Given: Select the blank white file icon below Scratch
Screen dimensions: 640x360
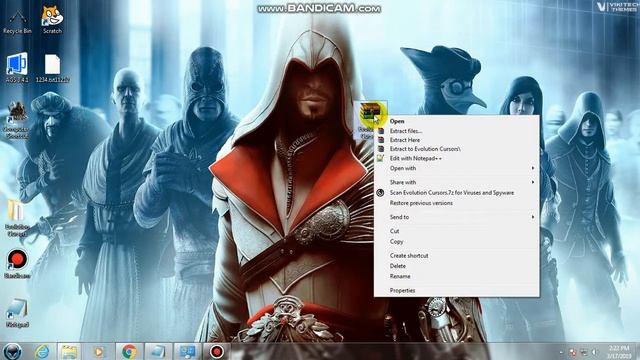Looking at the screenshot, I should (x=52, y=68).
